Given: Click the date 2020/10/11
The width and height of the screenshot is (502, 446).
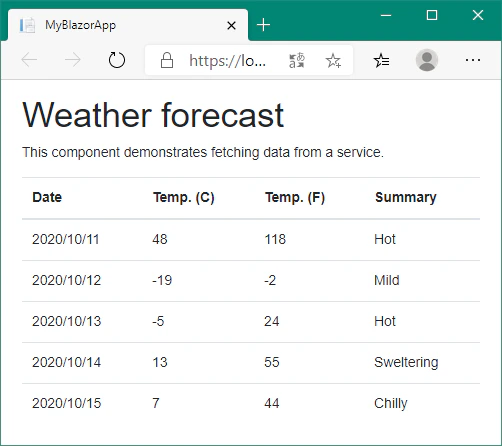Looking at the screenshot, I should (66, 239).
